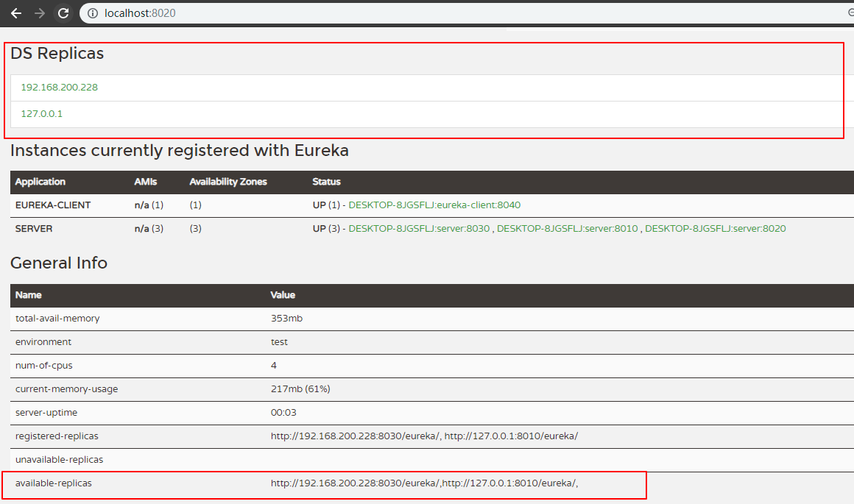This screenshot has height=504, width=854.
Task: Select the SERVER application name
Action: pyautogui.click(x=34, y=229)
